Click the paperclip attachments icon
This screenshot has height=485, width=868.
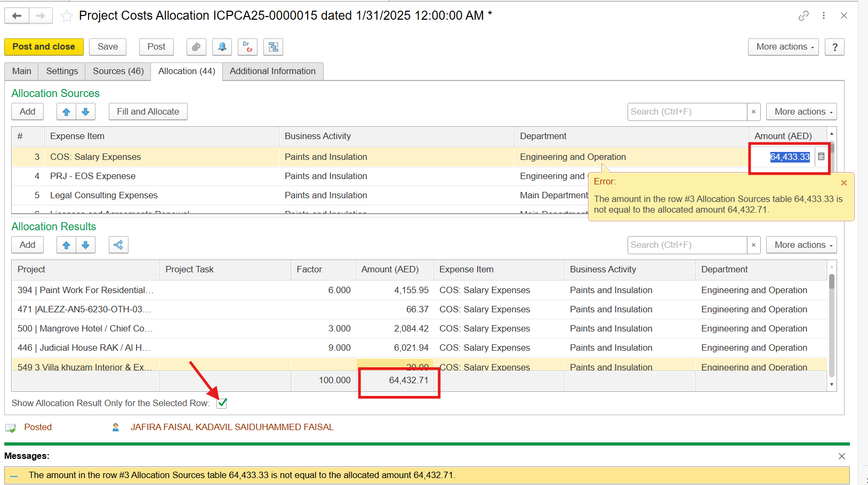196,47
